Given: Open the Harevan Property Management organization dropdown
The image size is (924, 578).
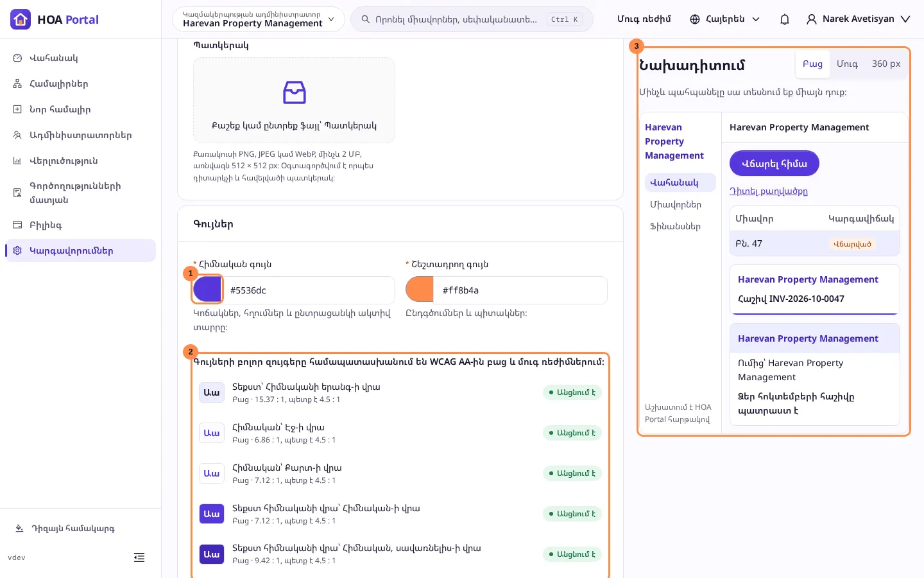Looking at the screenshot, I should (x=259, y=19).
